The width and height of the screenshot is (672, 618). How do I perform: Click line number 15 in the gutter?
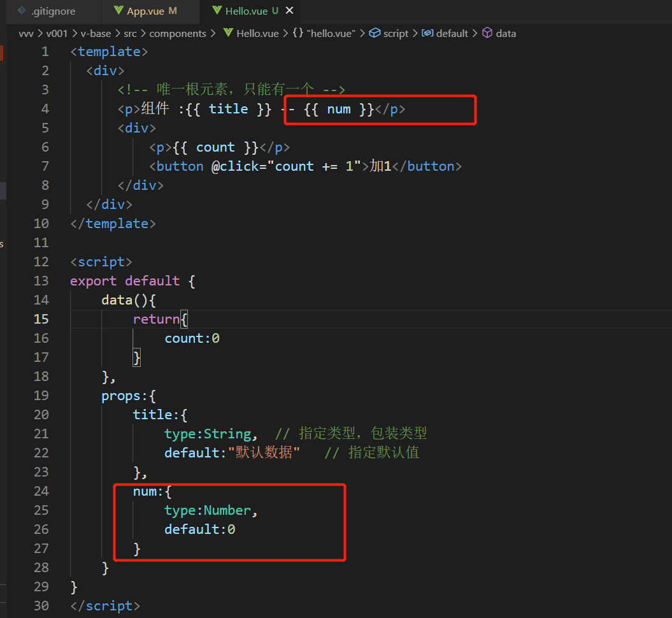(41, 319)
